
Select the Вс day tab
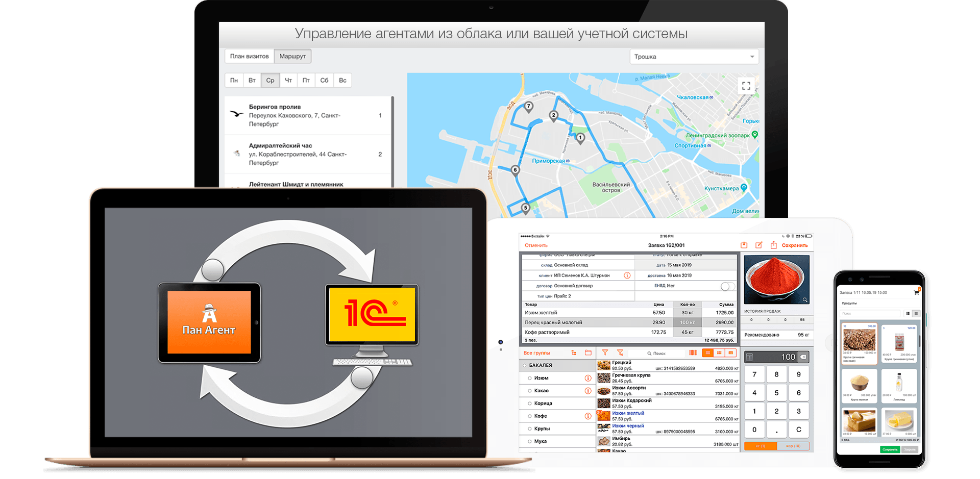pyautogui.click(x=342, y=81)
